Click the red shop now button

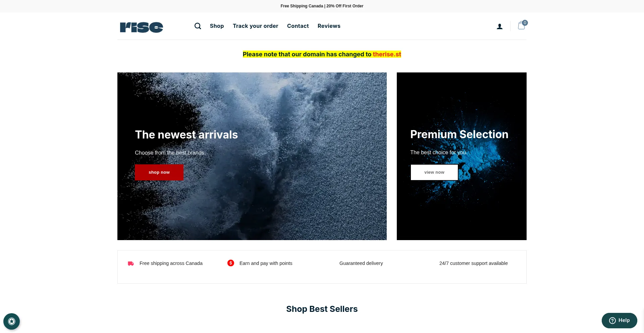[x=159, y=172]
